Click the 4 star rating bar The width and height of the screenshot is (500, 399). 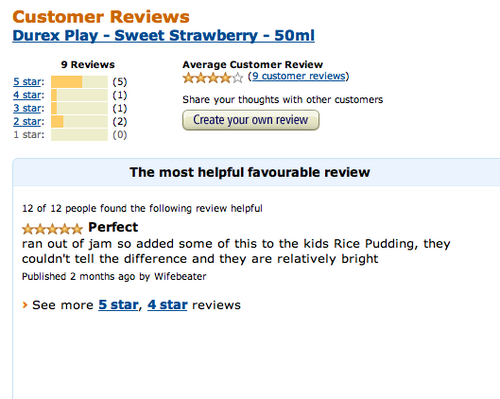79,95
